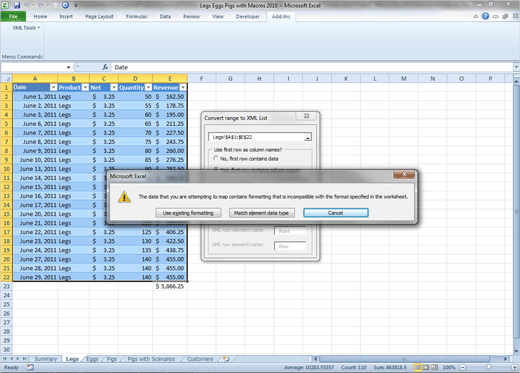Switch to the Review ribbon tab
The image size is (520, 373).
191,16
